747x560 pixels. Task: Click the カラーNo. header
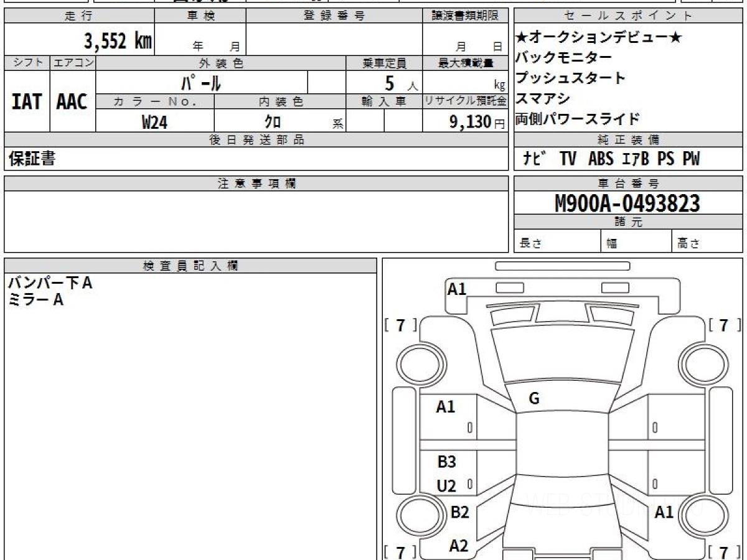click(156, 101)
